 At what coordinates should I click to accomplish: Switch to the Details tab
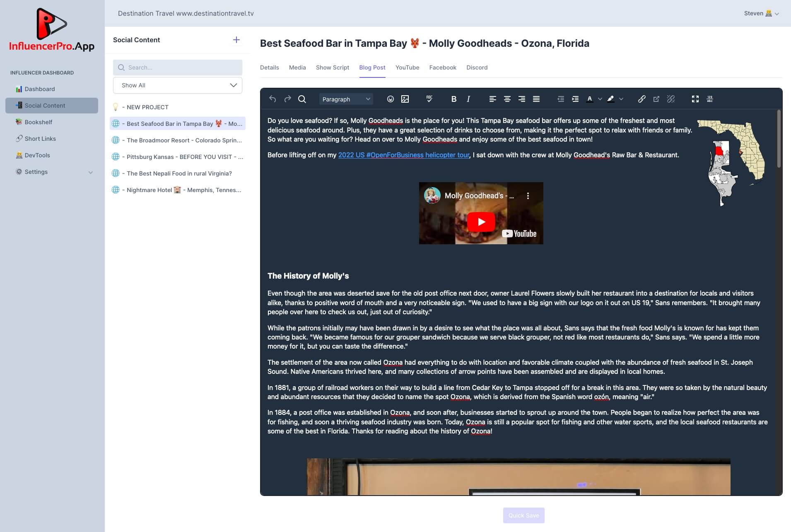[x=269, y=67]
